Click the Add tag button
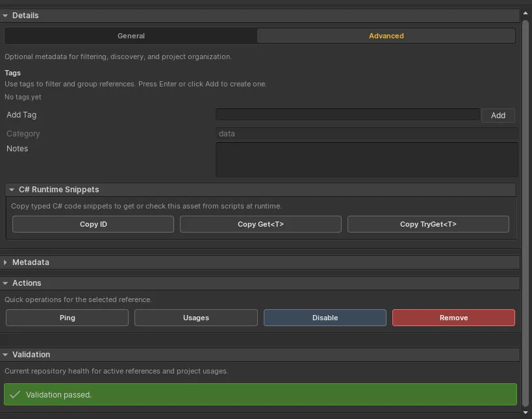Screen dimensions: 532x419 [498, 116]
